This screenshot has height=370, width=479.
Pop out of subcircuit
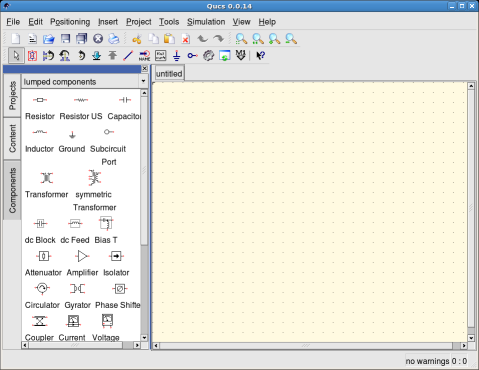[113, 55]
